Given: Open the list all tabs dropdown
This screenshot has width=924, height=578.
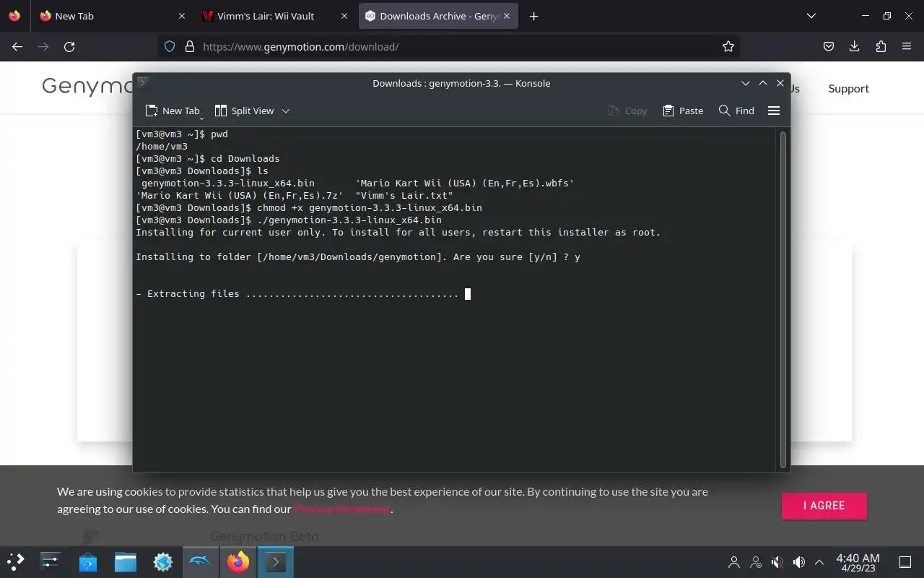Looking at the screenshot, I should 811,16.
